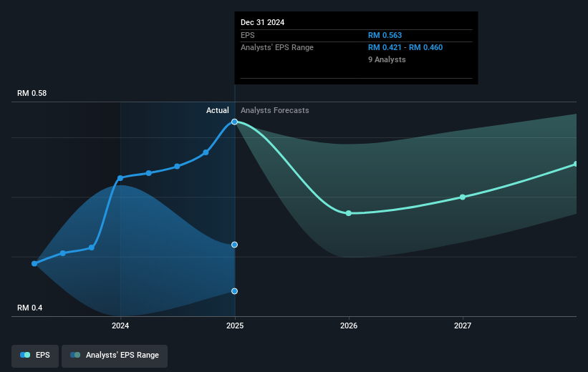This screenshot has width=588, height=372.
Task: Click the 2025 x-axis label
Action: pos(235,325)
